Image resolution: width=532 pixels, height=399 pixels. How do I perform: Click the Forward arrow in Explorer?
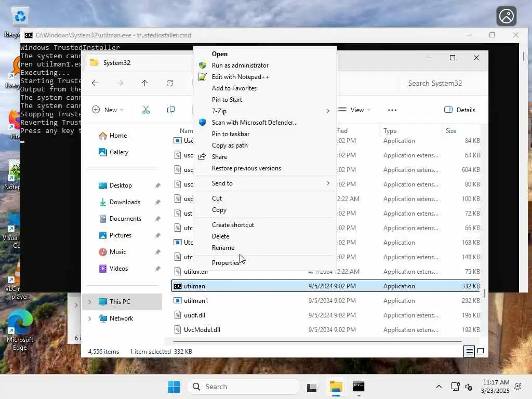120,83
